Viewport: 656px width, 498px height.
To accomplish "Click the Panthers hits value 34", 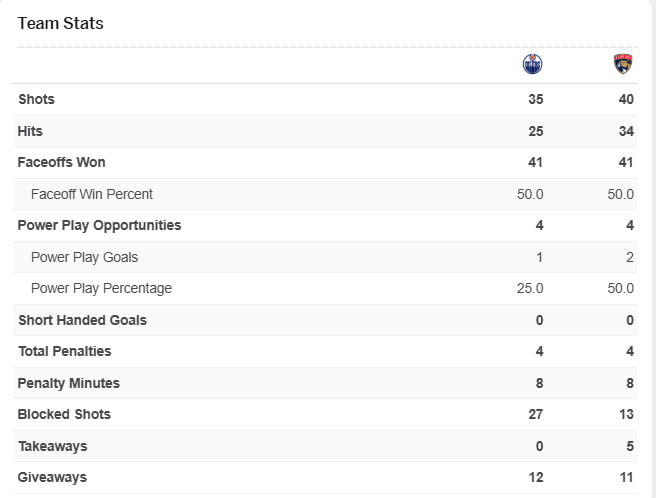I will tap(626, 131).
